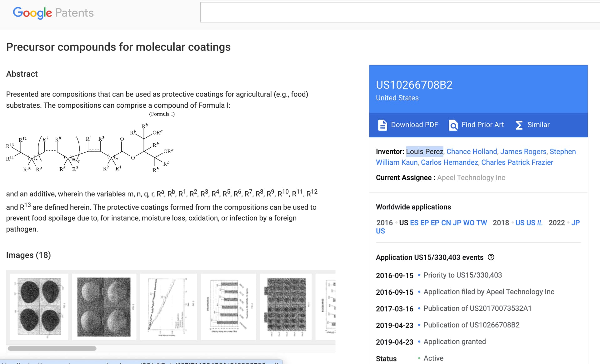Viewport: 600px width, 364px height.
Task: Open inventor Charles Patrick Frazier link
Action: (517, 162)
